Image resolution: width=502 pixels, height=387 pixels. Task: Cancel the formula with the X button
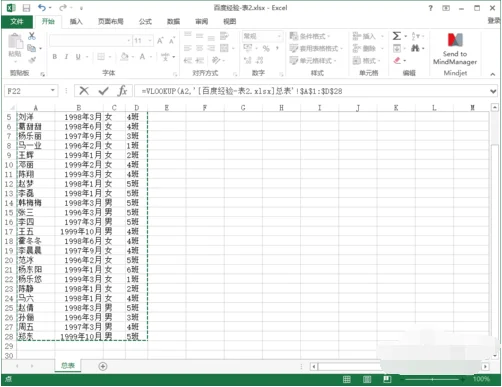coord(84,91)
